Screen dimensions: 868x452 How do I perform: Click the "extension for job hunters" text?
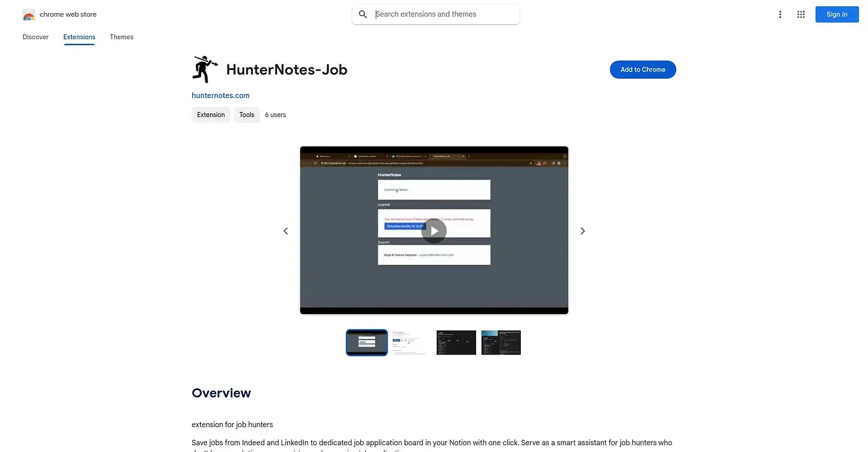click(232, 425)
